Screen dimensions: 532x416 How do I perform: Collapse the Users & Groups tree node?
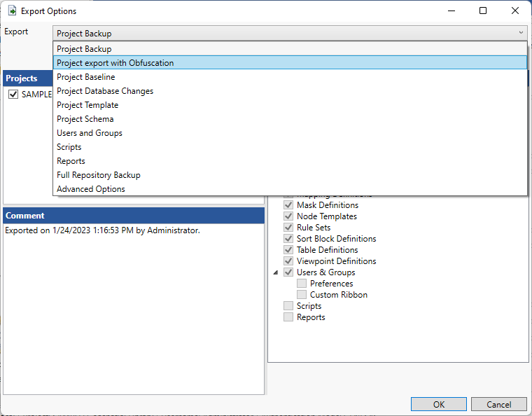pos(275,272)
